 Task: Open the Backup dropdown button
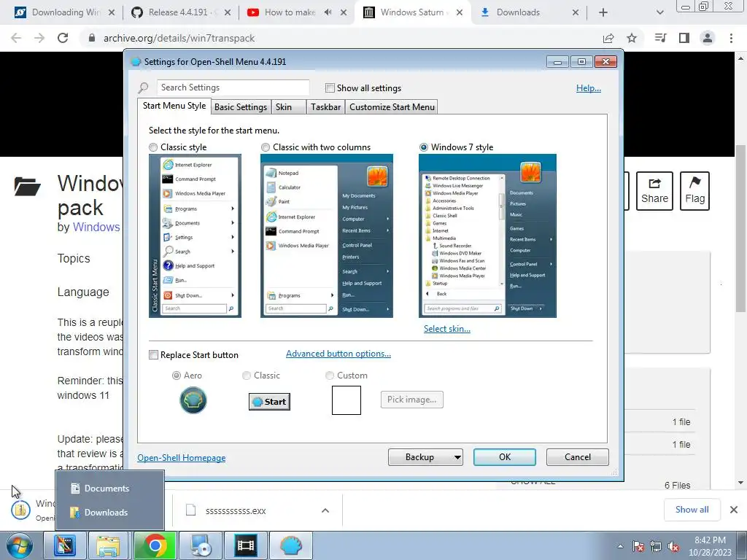click(x=425, y=457)
